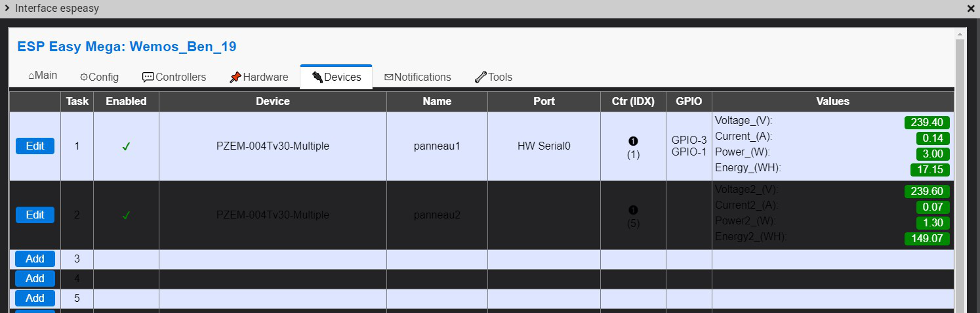The width and height of the screenshot is (980, 313).
Task: Open the Main tab
Action: (x=43, y=75)
